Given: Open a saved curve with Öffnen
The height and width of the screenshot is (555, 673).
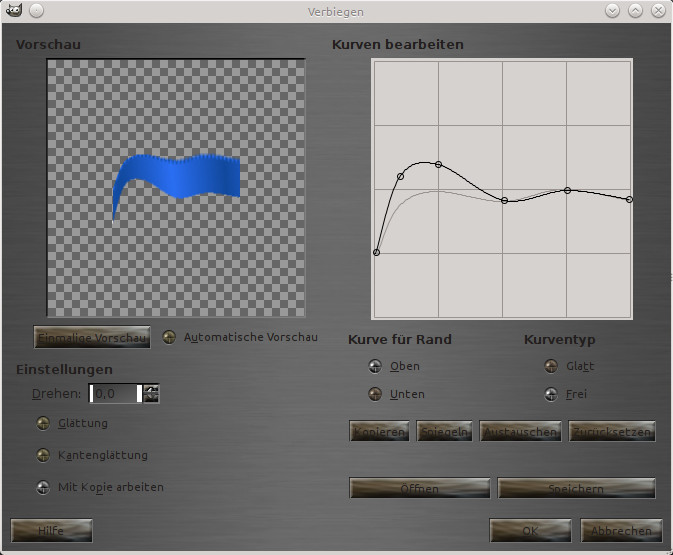Looking at the screenshot, I should (419, 488).
